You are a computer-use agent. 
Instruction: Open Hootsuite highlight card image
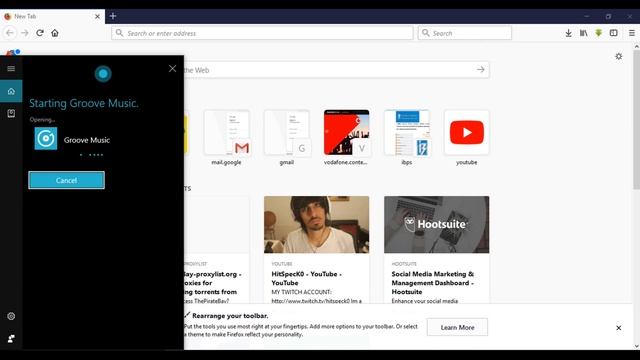[x=436, y=224]
